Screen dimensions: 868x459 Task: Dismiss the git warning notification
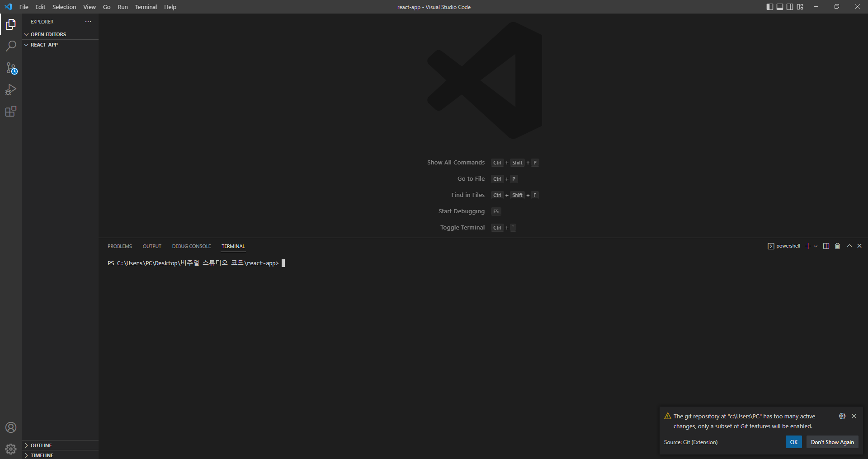coord(854,416)
